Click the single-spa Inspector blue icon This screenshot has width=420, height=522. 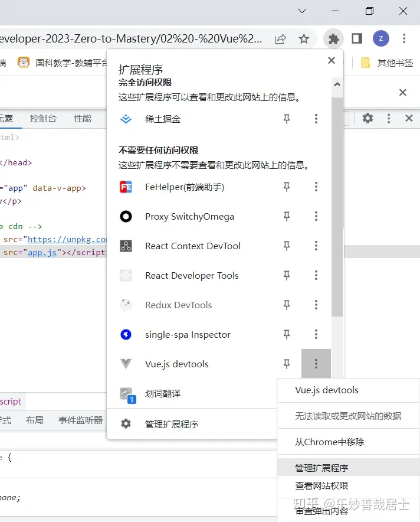pyautogui.click(x=126, y=334)
